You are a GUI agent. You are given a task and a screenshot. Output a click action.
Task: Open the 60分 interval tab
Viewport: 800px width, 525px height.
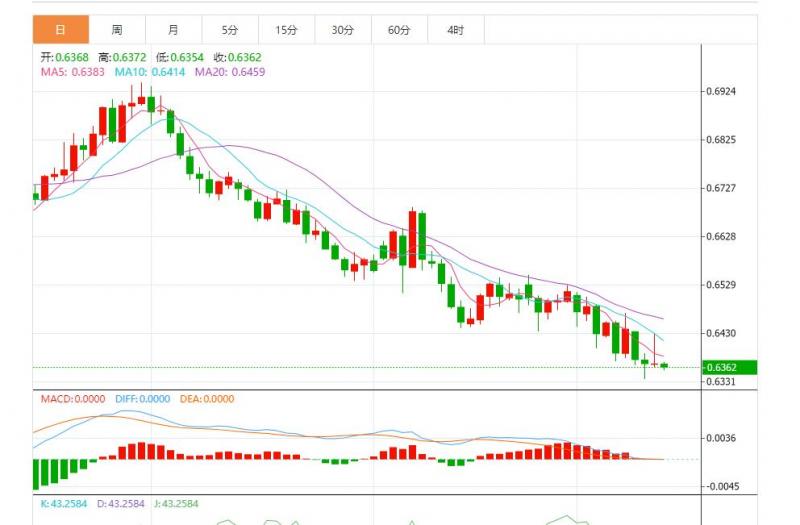(399, 30)
